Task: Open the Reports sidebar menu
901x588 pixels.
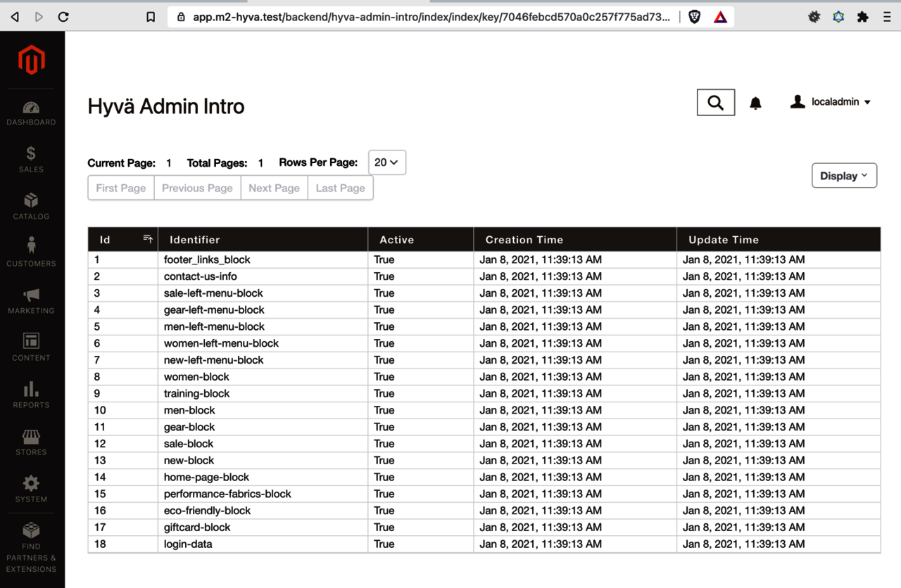Action: (x=31, y=395)
